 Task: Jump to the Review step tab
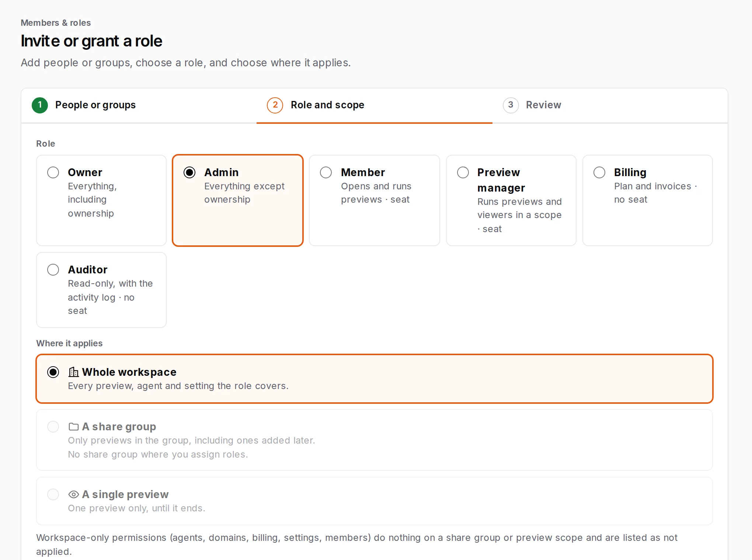tap(610, 105)
